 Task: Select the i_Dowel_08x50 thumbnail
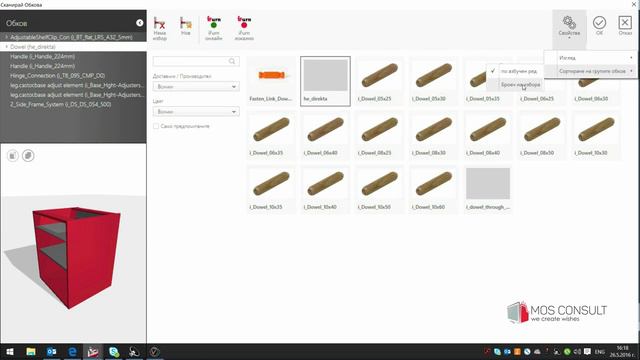pos(542,136)
